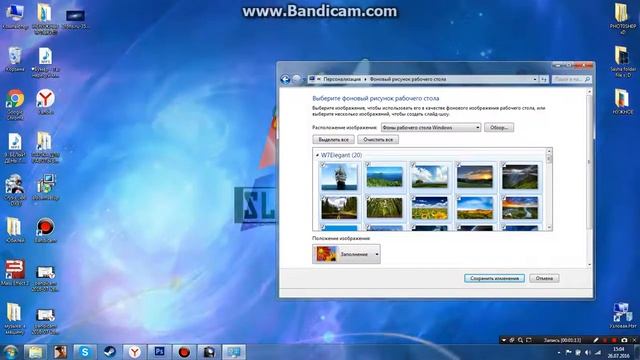
Task: Go back with the window's Back arrow
Action: [285, 79]
